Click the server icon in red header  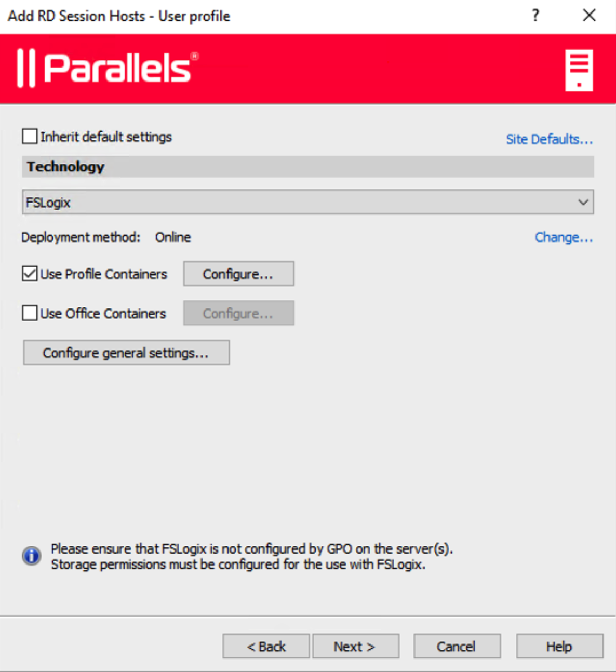point(579,70)
